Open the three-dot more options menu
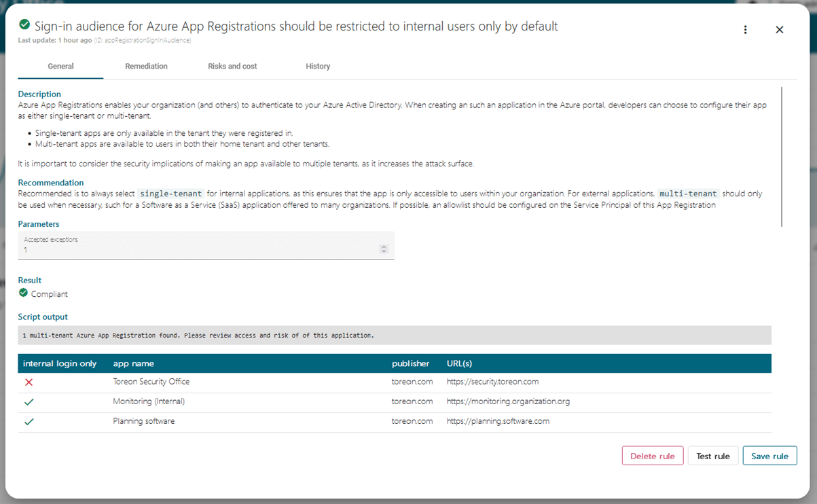Image resolution: width=817 pixels, height=504 pixels. [x=745, y=30]
